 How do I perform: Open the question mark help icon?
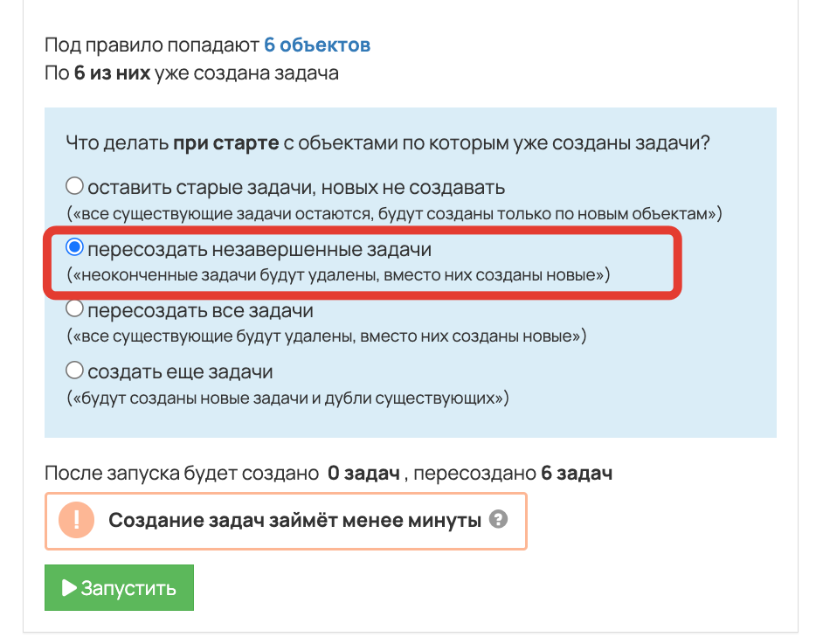click(x=498, y=520)
